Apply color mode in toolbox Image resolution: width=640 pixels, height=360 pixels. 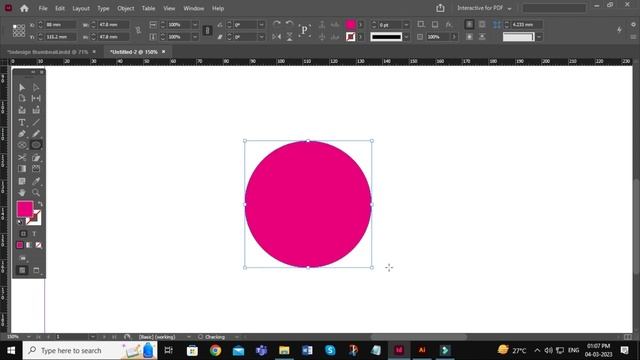pos(20,245)
